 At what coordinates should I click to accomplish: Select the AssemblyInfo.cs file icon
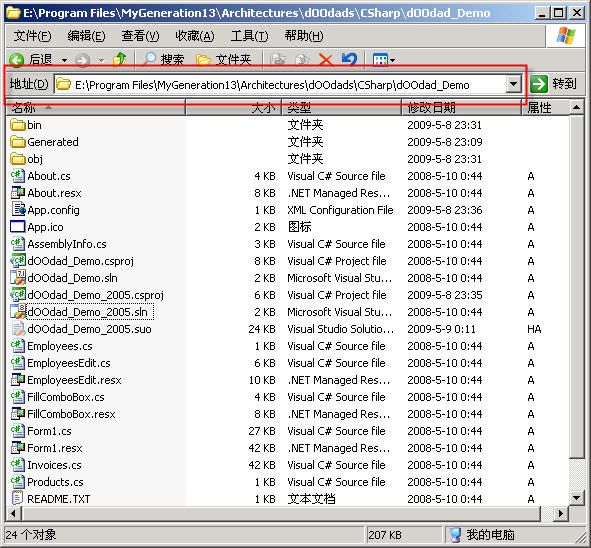point(18,243)
